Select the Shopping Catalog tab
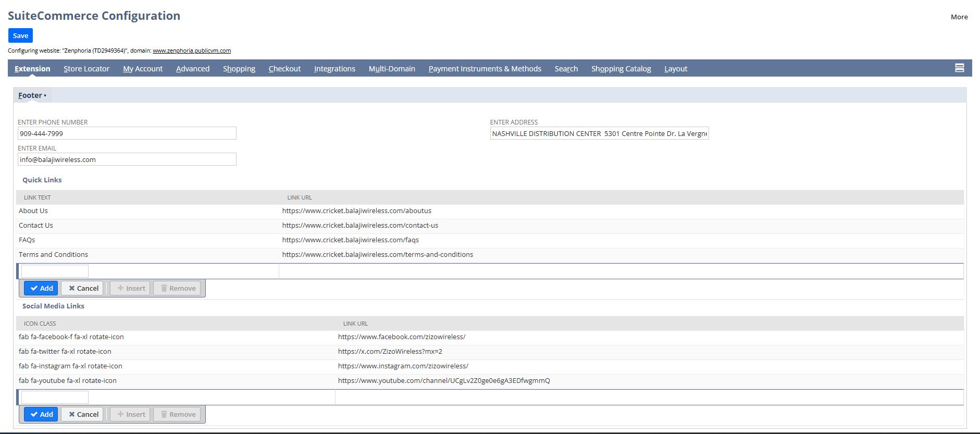The height and width of the screenshot is (434, 980). (621, 69)
